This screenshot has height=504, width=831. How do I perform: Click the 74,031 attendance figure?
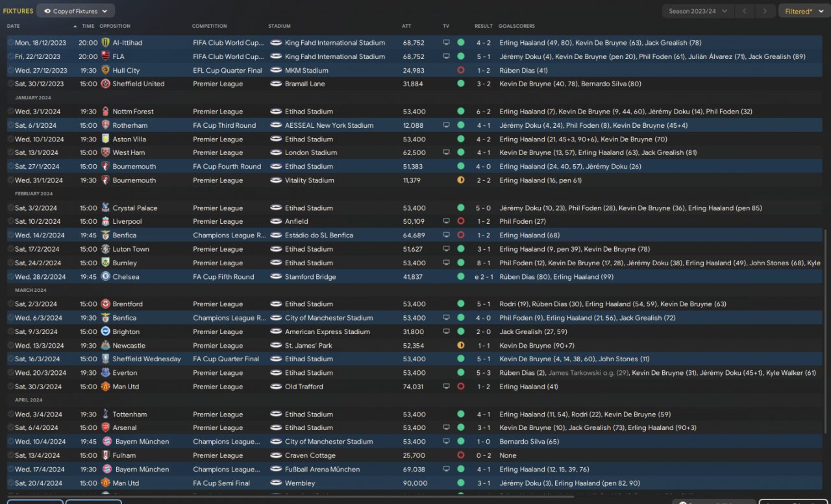[x=414, y=387]
